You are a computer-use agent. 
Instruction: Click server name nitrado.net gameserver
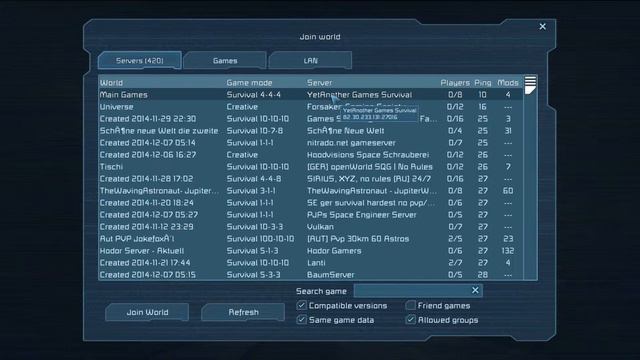click(x=351, y=143)
